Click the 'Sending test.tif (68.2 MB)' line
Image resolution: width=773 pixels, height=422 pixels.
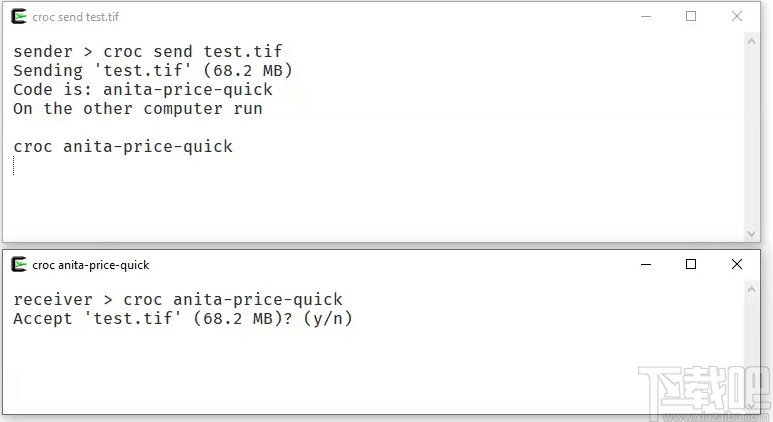coord(153,71)
